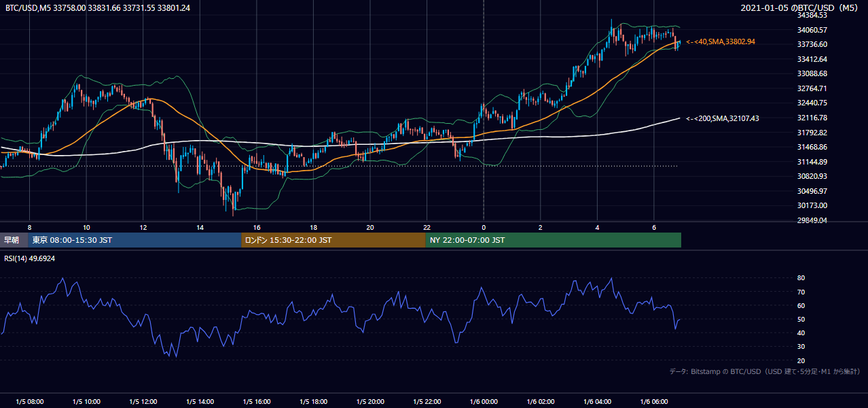Click the '2021-01-05 のBTC/USD（M5）' chart title

(x=801, y=7)
